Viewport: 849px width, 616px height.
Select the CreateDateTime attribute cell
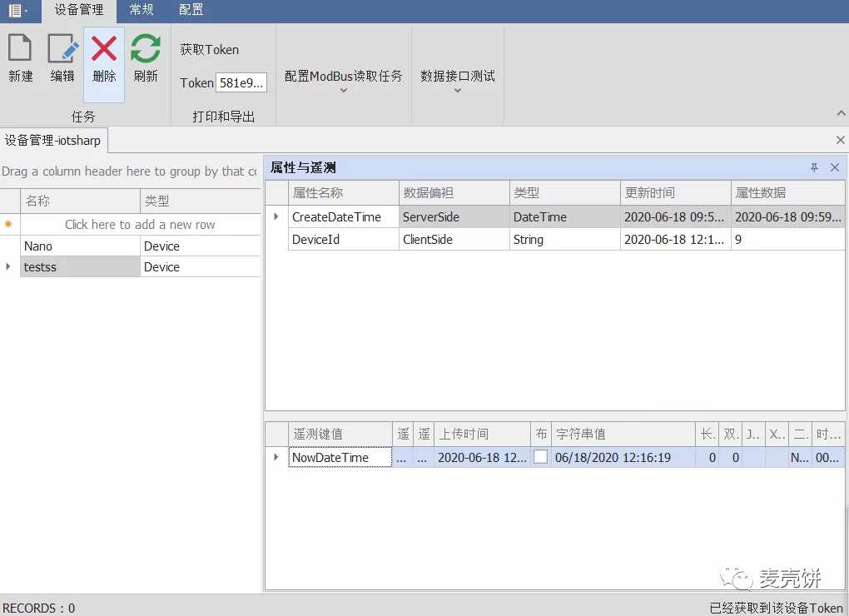pos(343,216)
